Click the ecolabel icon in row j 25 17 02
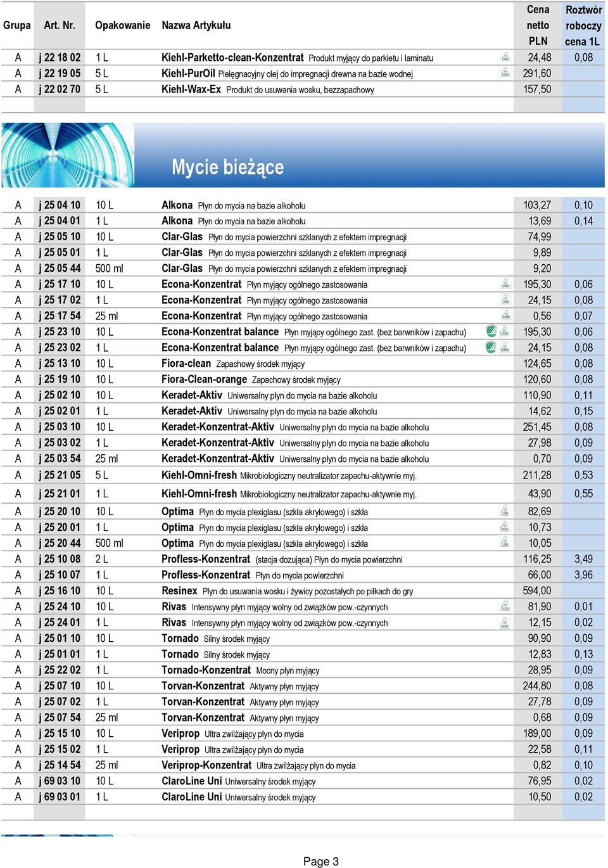608x868 pixels. coord(505,300)
